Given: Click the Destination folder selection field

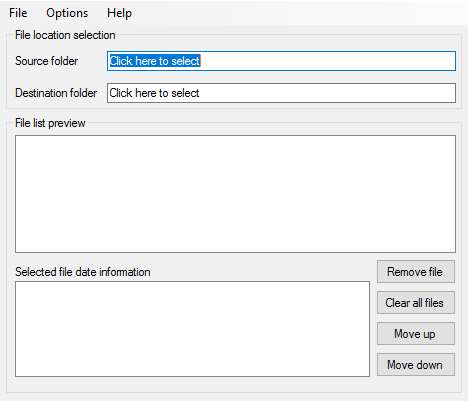Looking at the screenshot, I should [x=281, y=93].
